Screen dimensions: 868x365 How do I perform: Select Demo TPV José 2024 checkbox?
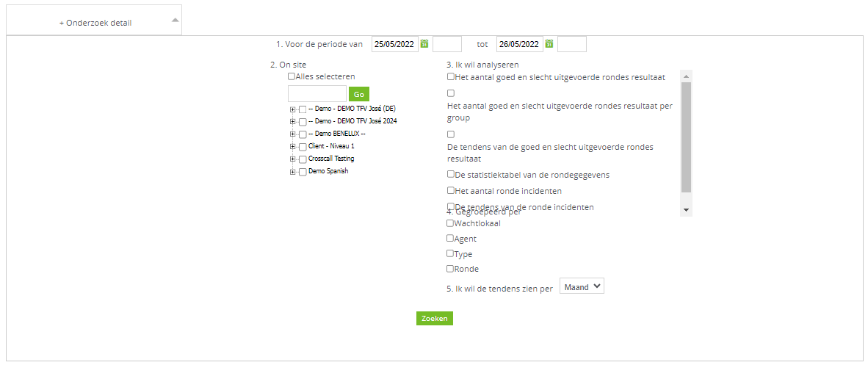click(x=303, y=121)
